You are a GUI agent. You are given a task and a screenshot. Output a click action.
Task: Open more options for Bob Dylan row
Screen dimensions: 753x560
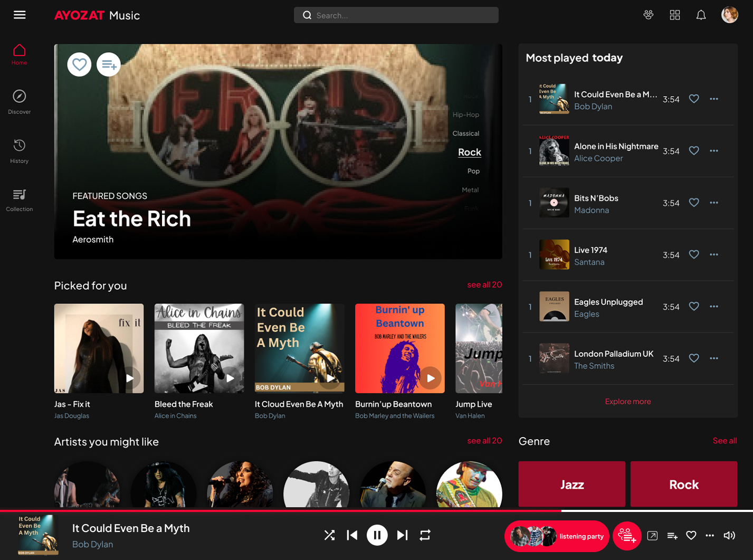(714, 99)
